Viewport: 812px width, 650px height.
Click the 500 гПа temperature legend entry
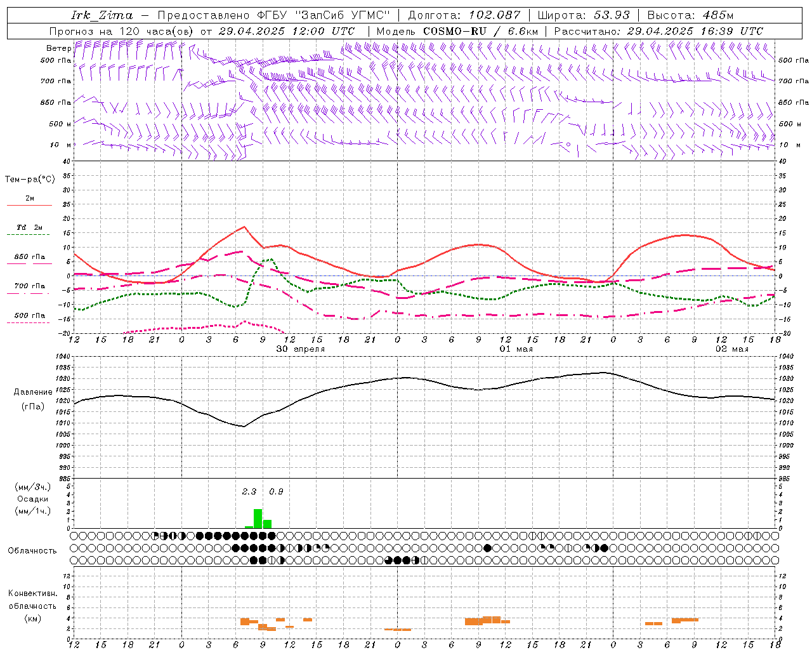click(30, 315)
